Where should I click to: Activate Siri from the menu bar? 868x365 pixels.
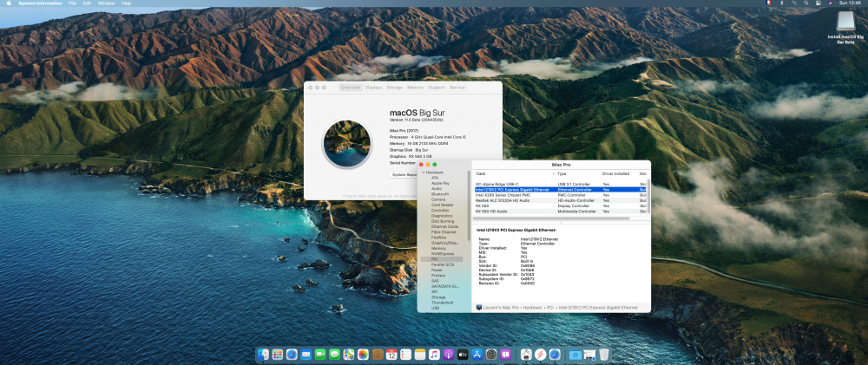(830, 3)
